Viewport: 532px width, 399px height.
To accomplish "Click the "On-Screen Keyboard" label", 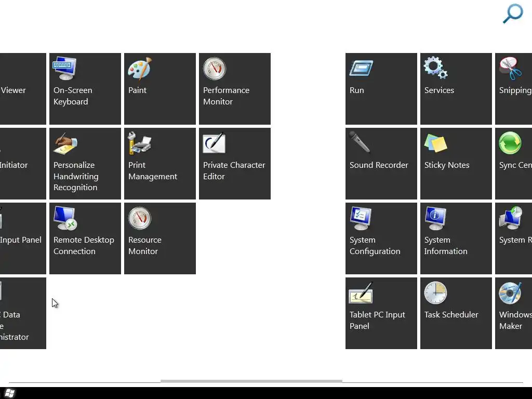I will tap(73, 96).
